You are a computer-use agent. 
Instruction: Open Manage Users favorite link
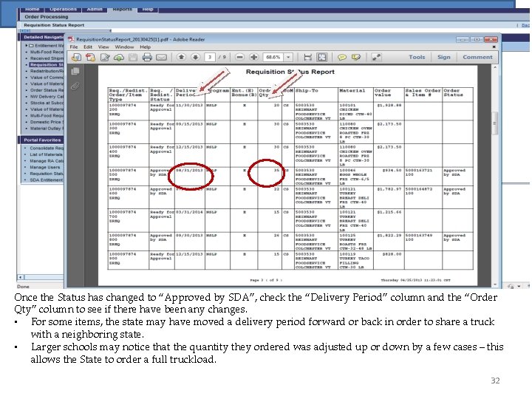pyautogui.click(x=45, y=167)
